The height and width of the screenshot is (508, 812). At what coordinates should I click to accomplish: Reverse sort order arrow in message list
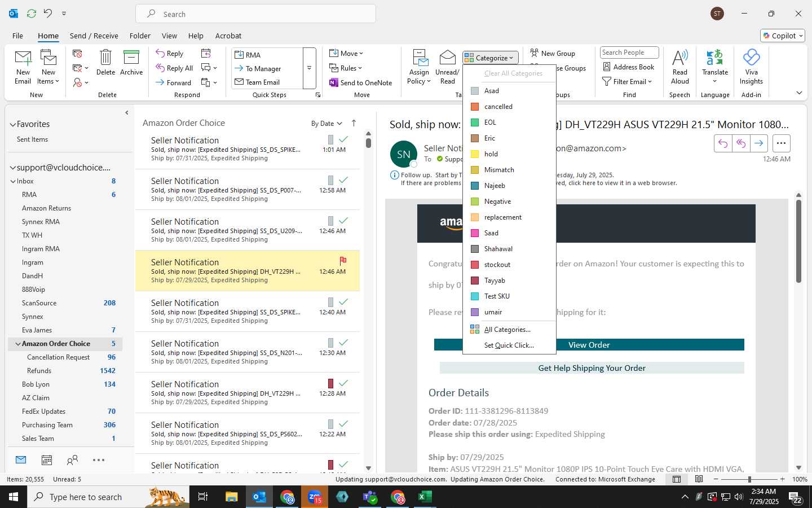pos(354,123)
